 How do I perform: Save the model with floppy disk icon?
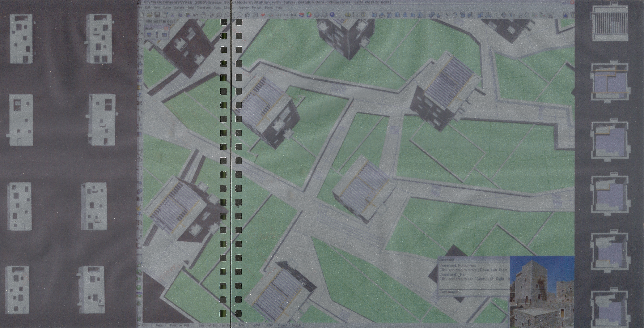[157, 15]
